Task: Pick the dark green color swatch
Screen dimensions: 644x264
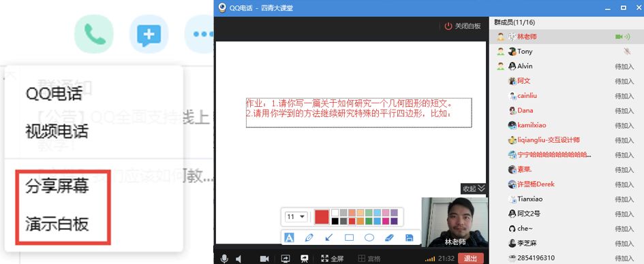Action: point(369,221)
